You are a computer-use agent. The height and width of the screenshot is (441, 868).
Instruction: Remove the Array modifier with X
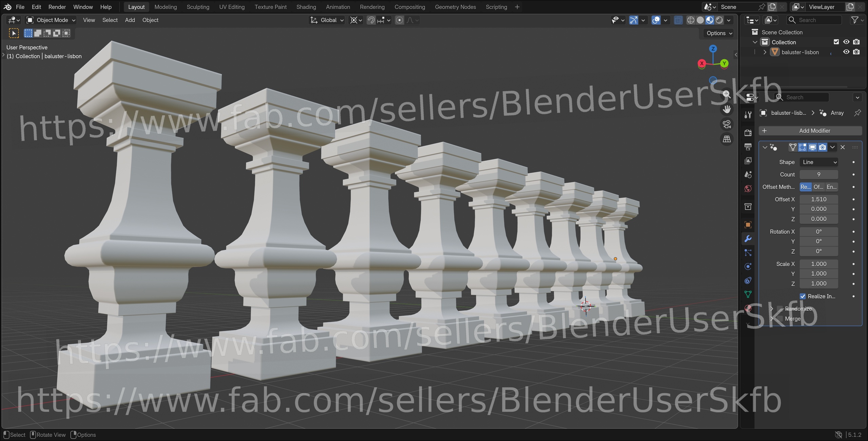(x=843, y=147)
